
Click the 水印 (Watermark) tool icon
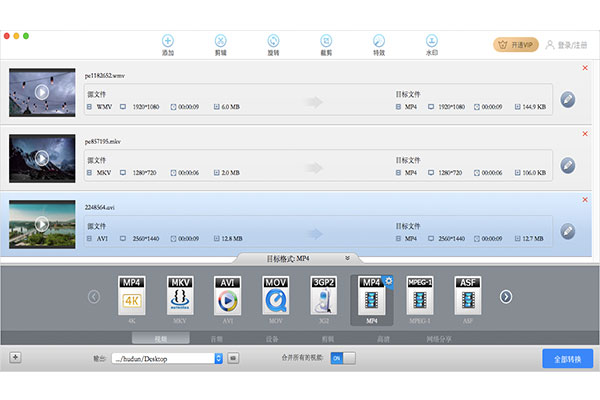(x=432, y=42)
